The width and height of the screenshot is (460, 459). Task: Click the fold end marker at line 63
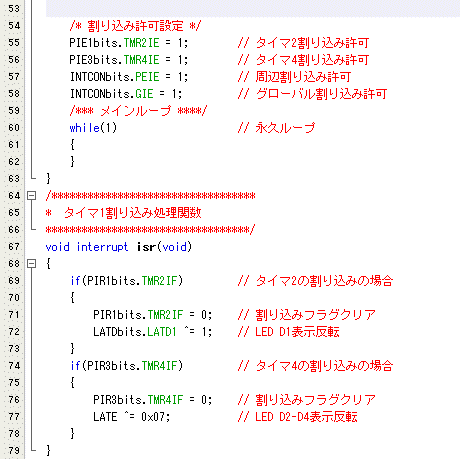tap(33, 178)
